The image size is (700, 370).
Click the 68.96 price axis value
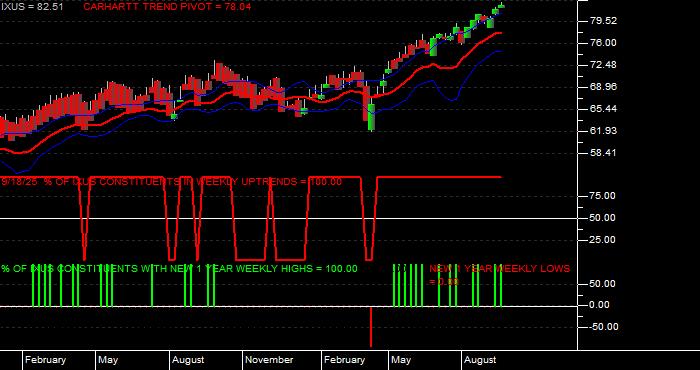[604, 87]
